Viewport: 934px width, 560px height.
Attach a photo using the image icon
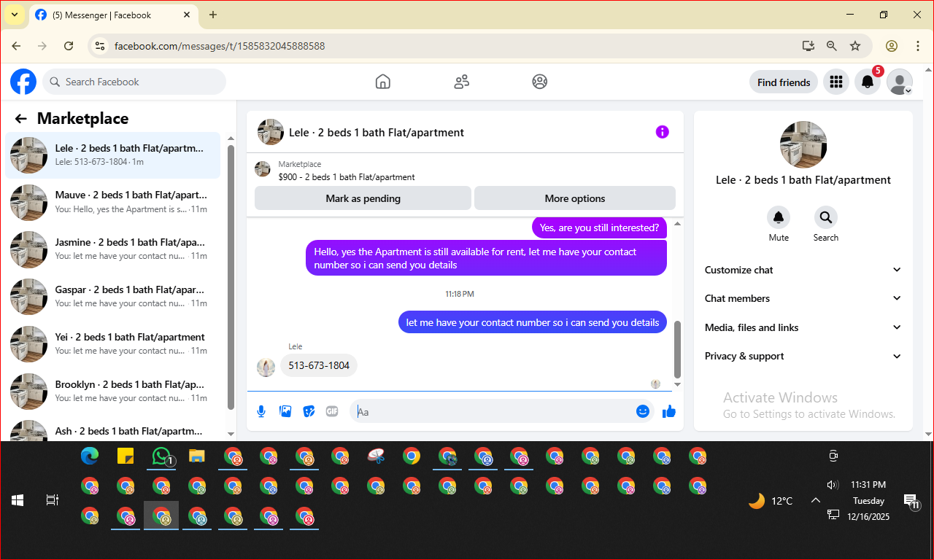[285, 411]
